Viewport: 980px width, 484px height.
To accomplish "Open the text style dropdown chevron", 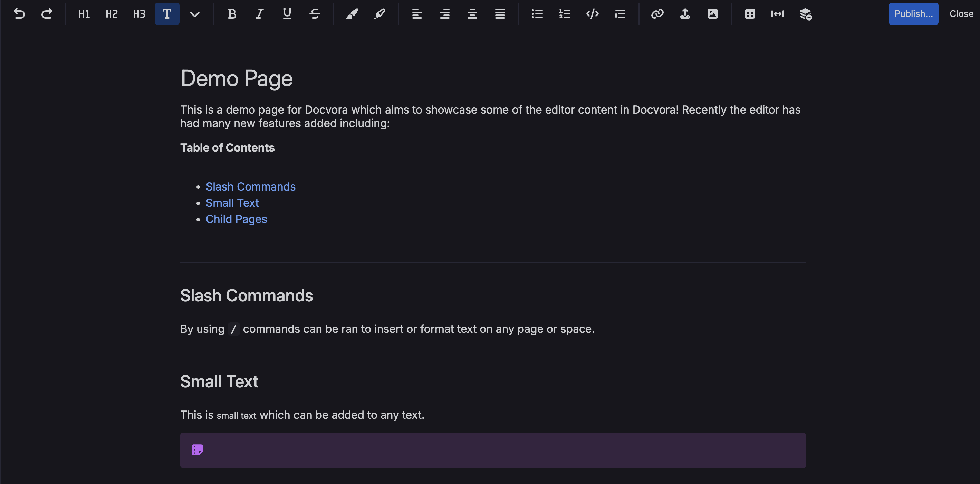I will pos(195,14).
